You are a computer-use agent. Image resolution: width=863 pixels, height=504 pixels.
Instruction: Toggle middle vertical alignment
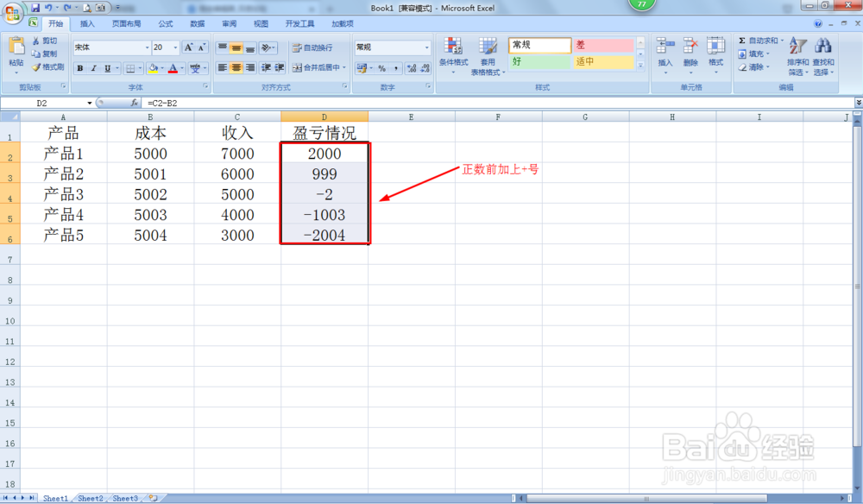(236, 47)
